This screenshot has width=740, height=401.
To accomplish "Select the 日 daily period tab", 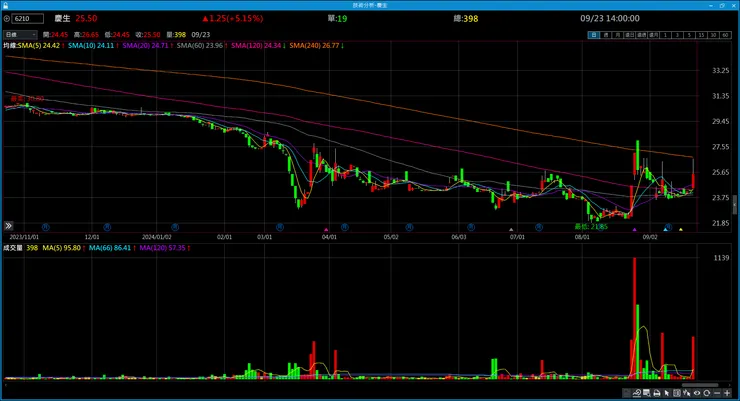I will pyautogui.click(x=594, y=35).
